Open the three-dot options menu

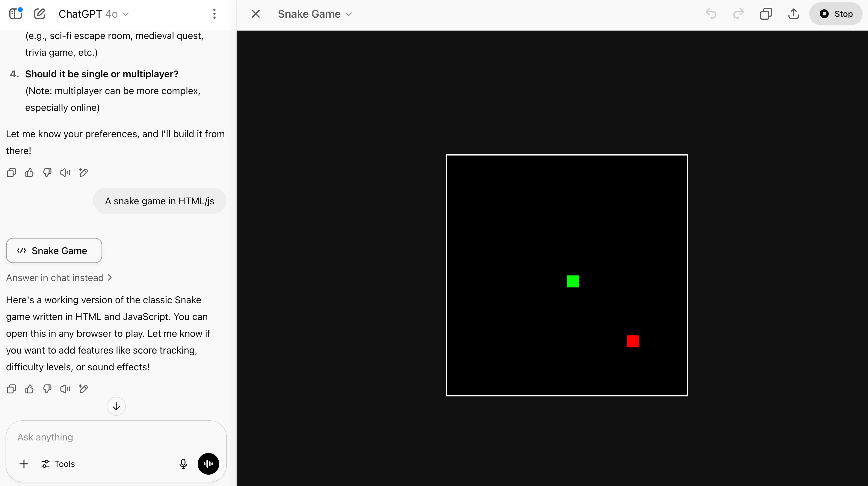(x=214, y=14)
